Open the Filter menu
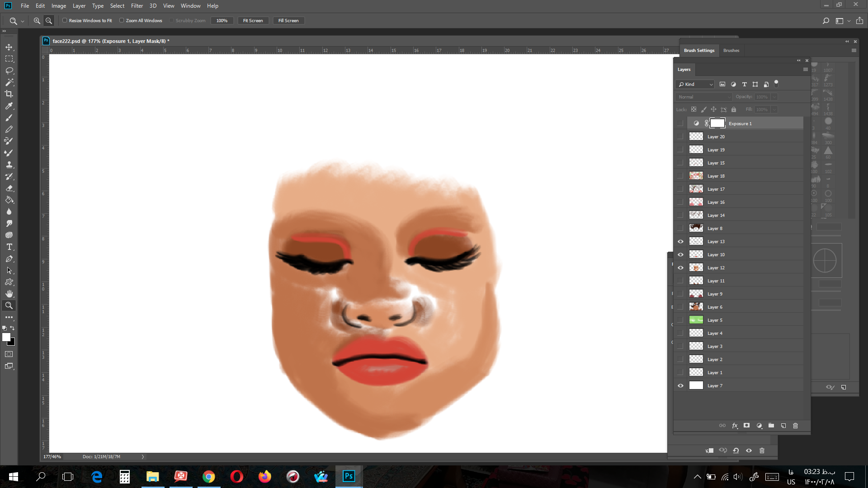Screen dimensions: 868x488 [137, 6]
